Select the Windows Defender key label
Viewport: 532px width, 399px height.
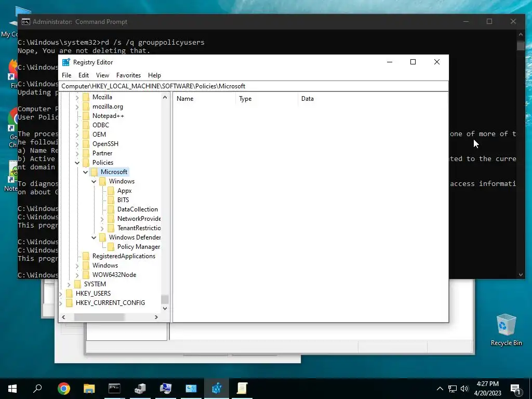[x=135, y=237]
